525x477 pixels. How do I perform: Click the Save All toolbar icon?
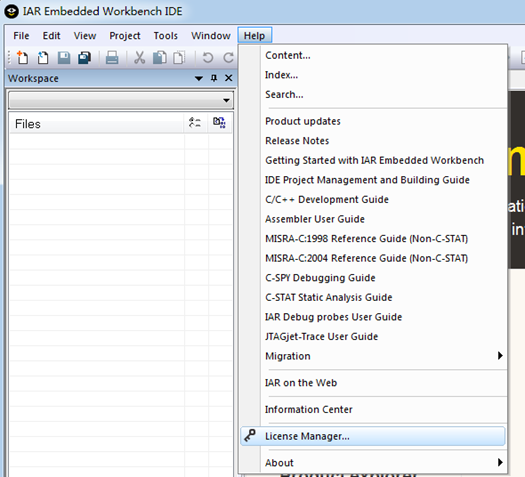coord(84,58)
